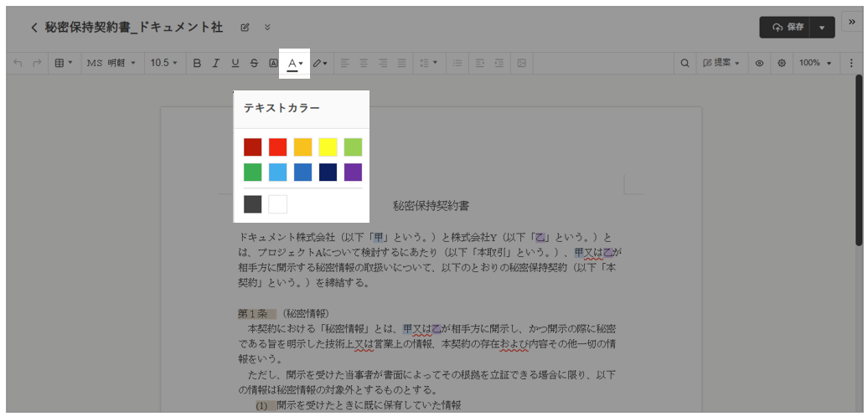The image size is (868, 417).
Task: Toggle the eye preview icon
Action: [759, 63]
